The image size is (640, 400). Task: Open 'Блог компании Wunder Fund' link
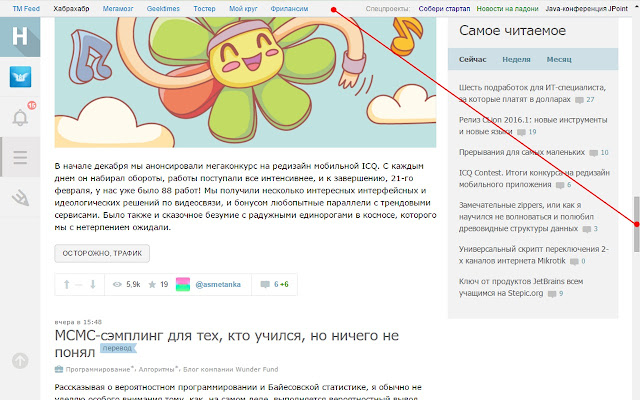coord(231,369)
